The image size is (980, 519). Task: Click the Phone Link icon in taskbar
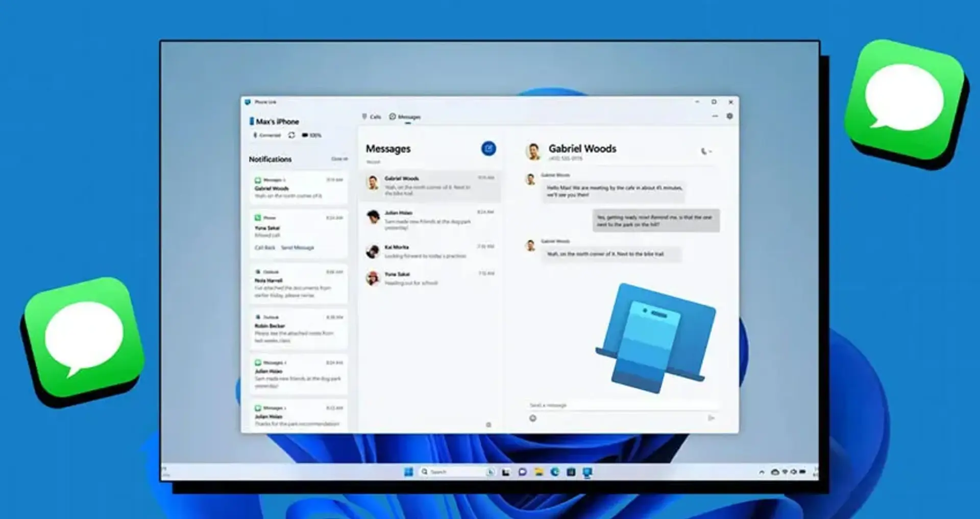587,472
